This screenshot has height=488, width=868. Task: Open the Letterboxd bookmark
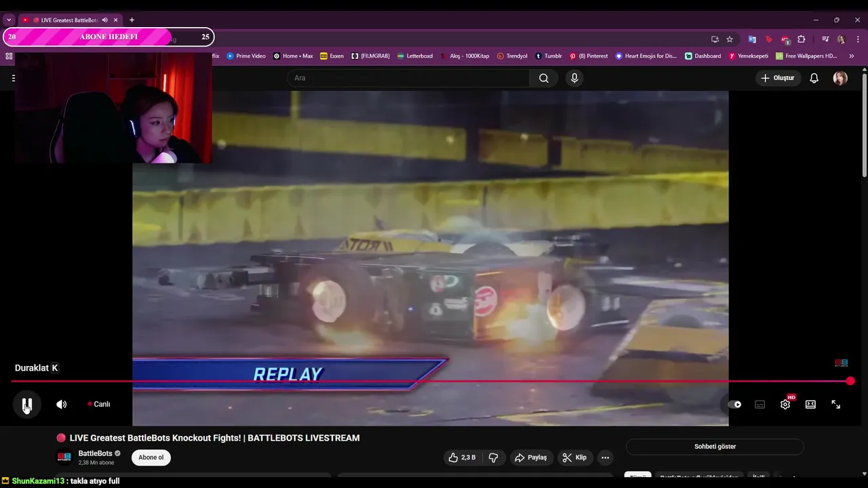point(415,56)
